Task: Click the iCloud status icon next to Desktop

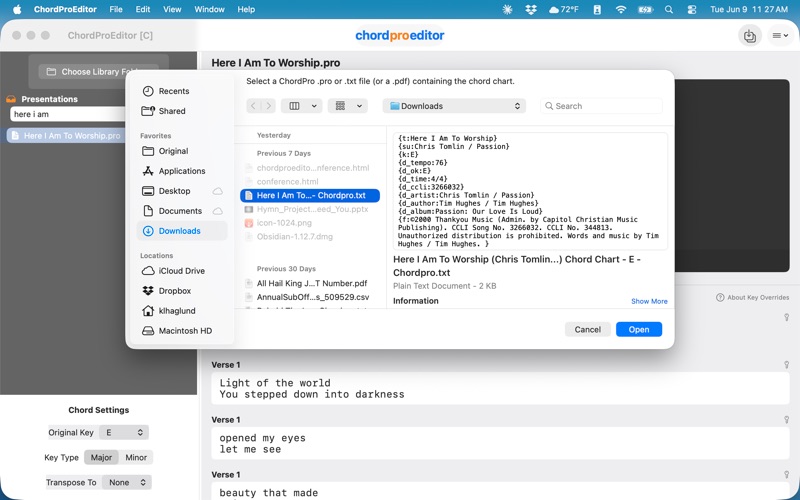Action: coord(218,191)
